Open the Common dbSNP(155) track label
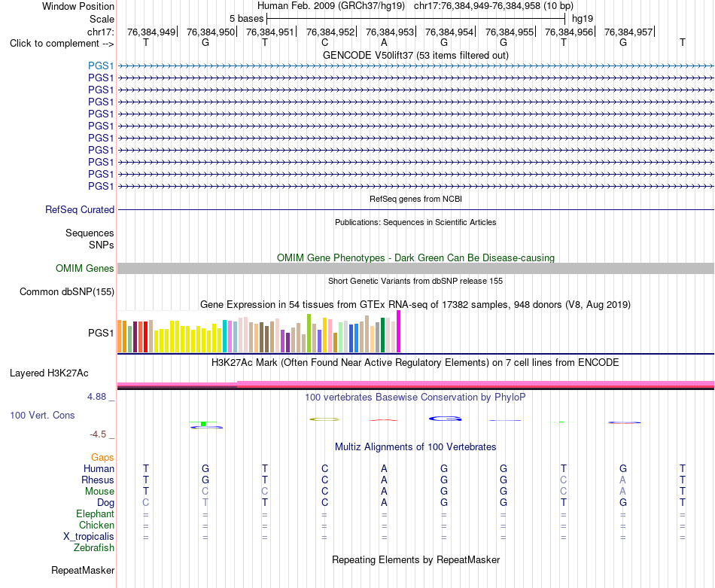 [67, 291]
